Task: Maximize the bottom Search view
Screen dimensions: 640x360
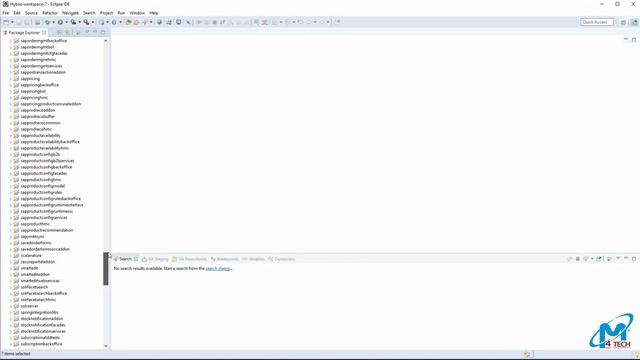Action: (634, 259)
